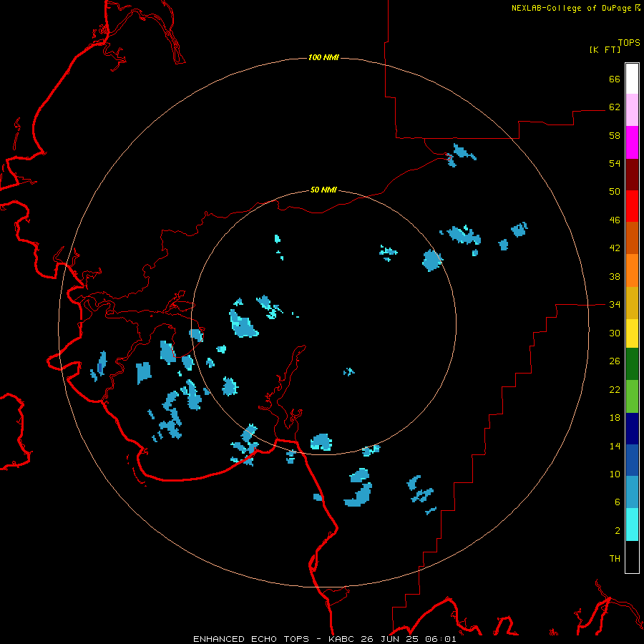
Task: Click the TOPS legend title
Action: pos(629,43)
